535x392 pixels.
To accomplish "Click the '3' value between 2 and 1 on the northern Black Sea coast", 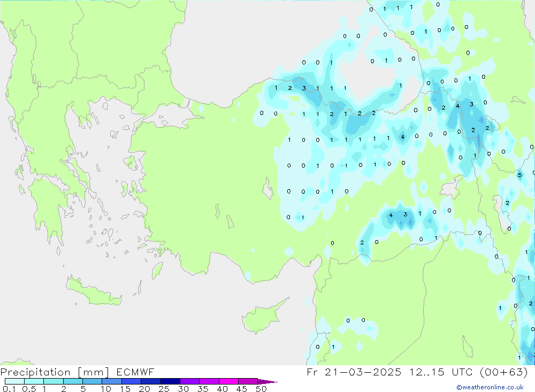I will [304, 88].
